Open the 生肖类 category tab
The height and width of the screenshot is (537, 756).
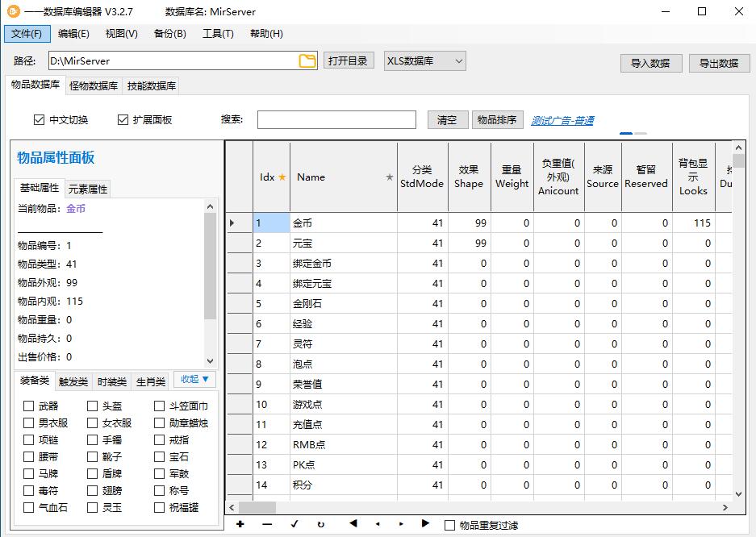click(x=150, y=382)
